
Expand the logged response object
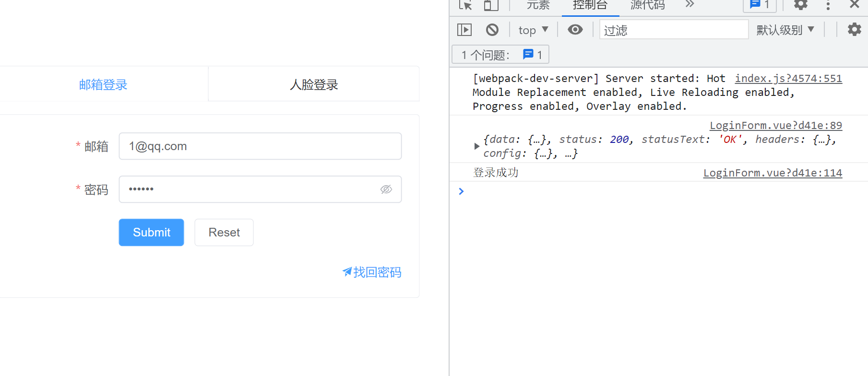(476, 146)
